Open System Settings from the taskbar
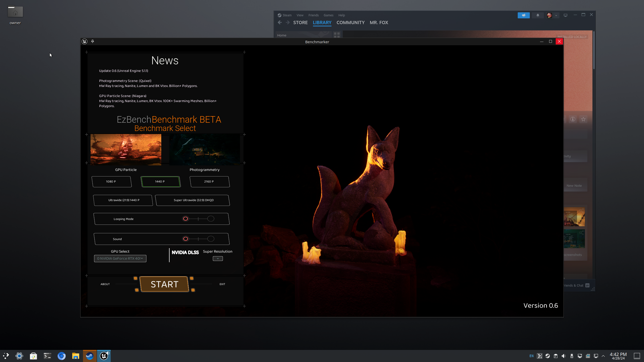The width and height of the screenshot is (644, 362). coord(19,356)
